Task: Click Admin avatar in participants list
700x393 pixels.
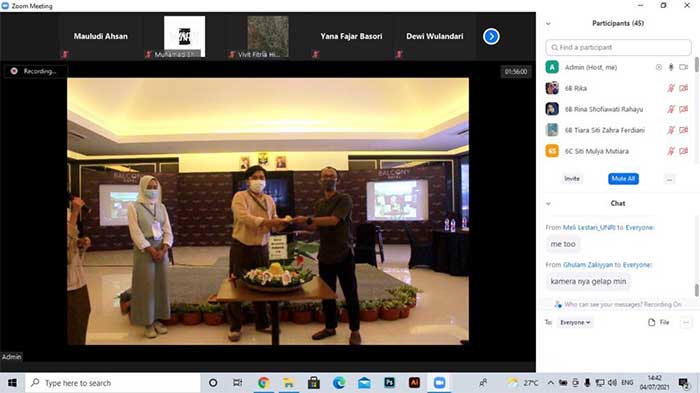Action: (x=552, y=67)
